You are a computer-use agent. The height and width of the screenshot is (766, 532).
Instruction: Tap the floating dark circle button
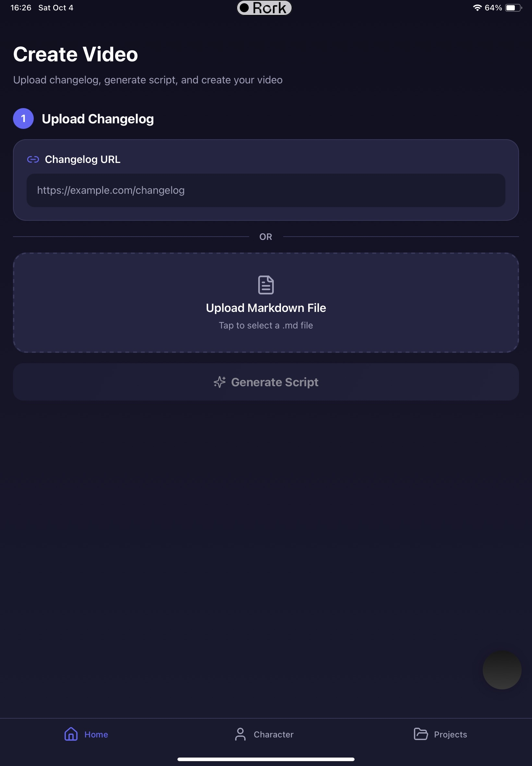(502, 670)
